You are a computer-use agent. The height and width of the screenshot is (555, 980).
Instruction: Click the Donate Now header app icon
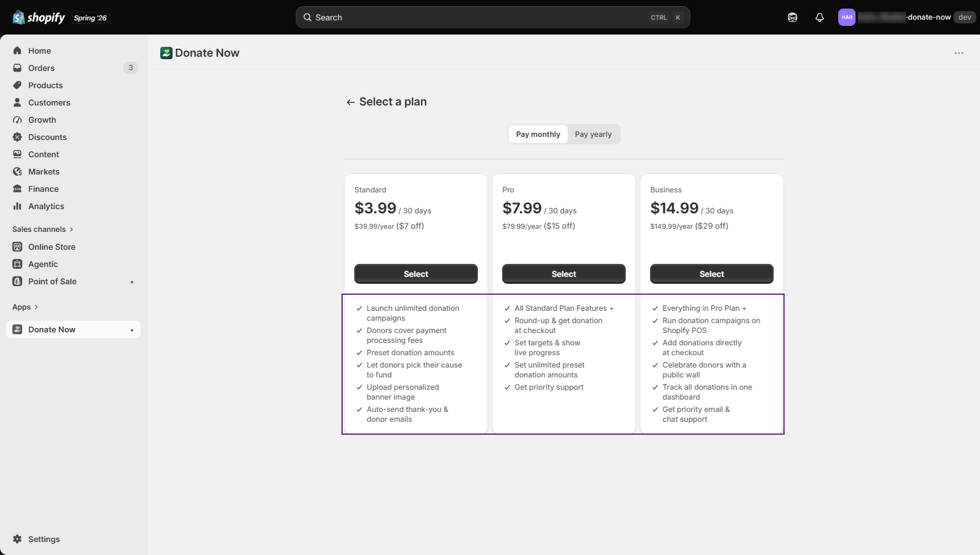point(166,53)
